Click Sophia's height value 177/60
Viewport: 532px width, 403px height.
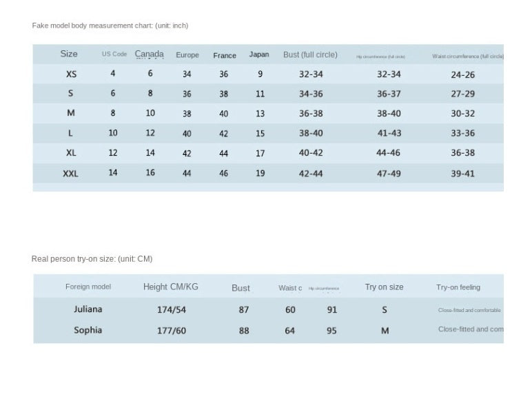pos(172,331)
